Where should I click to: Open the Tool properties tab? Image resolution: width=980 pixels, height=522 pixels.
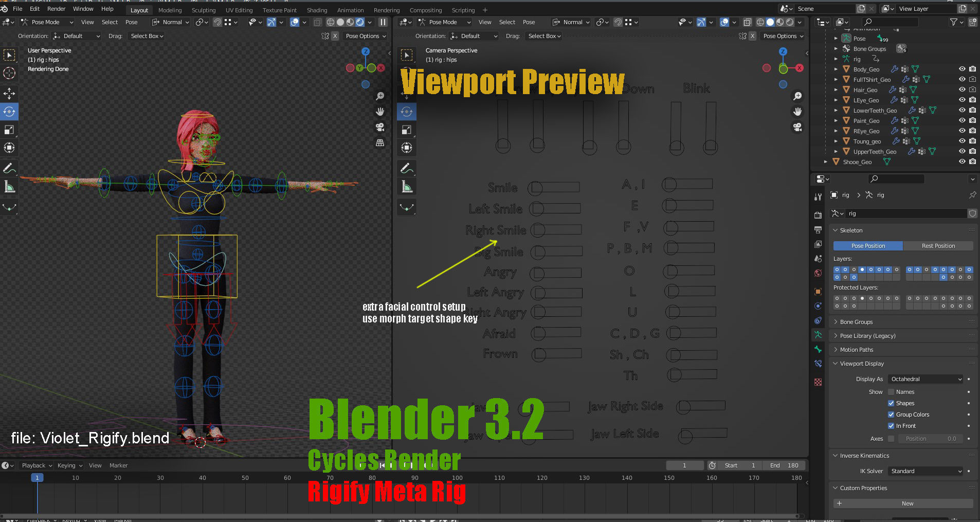[818, 196]
